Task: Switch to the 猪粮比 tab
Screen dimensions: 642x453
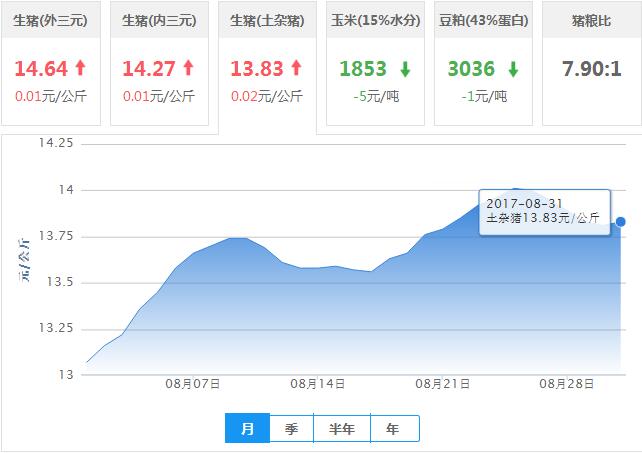Action: (x=592, y=63)
